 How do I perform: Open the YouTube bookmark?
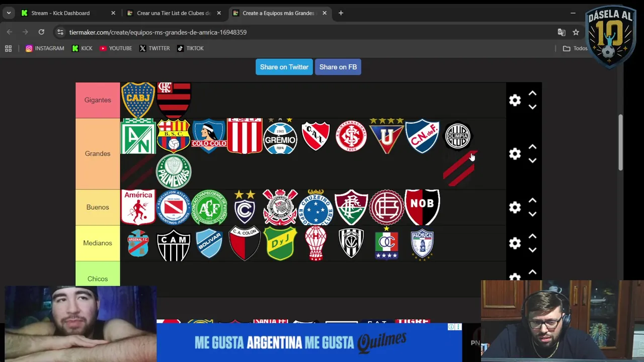[x=116, y=48]
